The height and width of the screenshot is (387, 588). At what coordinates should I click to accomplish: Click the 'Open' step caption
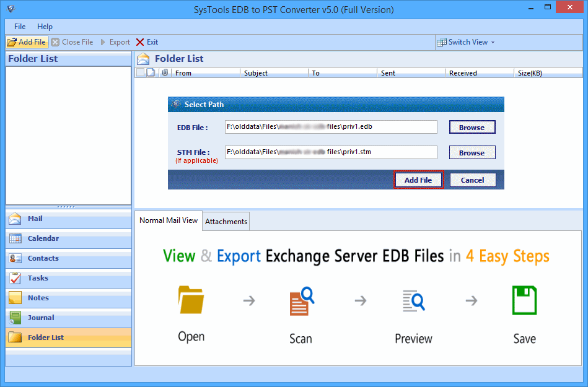point(191,336)
